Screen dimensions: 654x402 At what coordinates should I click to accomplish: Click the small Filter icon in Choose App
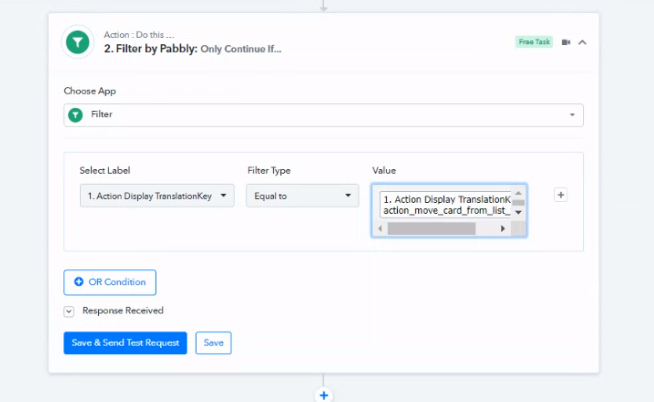pyautogui.click(x=75, y=115)
